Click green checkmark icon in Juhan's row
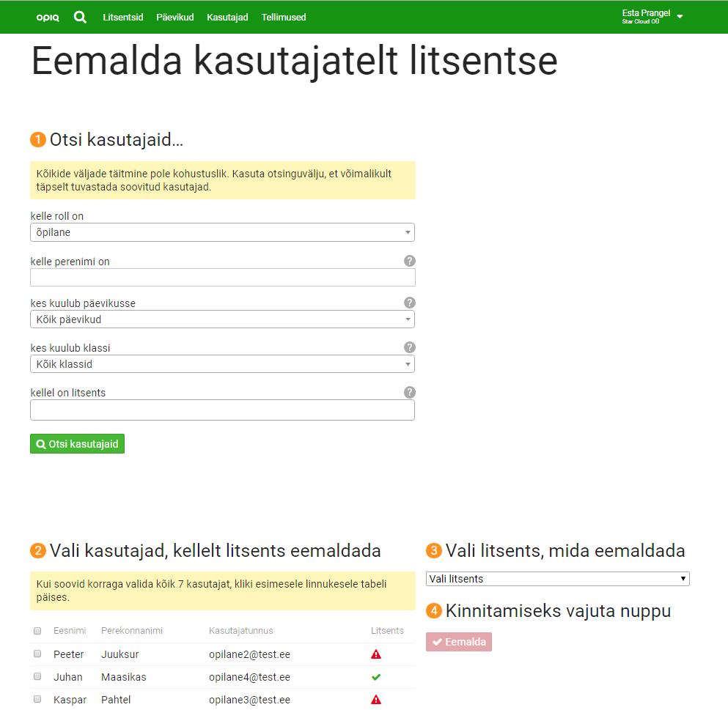Screen dimensions: 728x710 pos(376,677)
